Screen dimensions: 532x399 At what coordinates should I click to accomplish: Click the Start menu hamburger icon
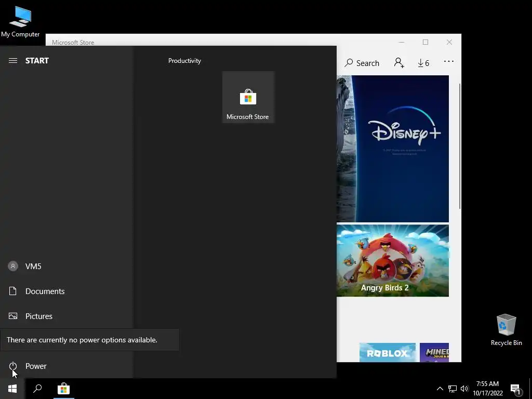click(13, 61)
